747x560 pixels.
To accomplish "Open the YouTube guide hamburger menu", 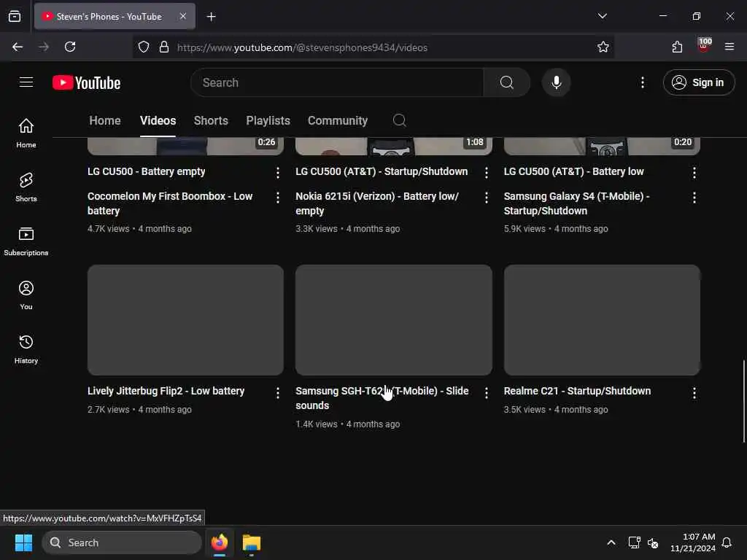I will pyautogui.click(x=26, y=82).
